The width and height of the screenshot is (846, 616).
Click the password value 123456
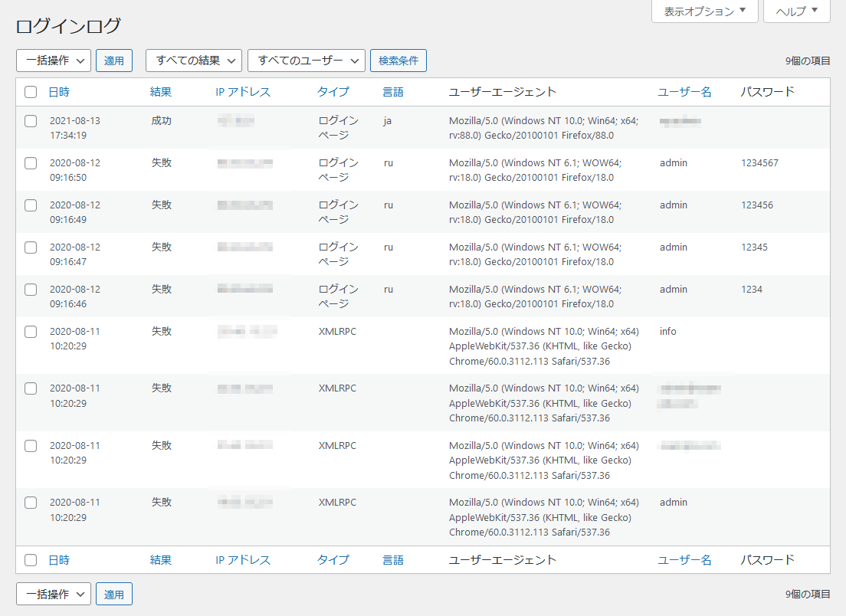point(757,205)
